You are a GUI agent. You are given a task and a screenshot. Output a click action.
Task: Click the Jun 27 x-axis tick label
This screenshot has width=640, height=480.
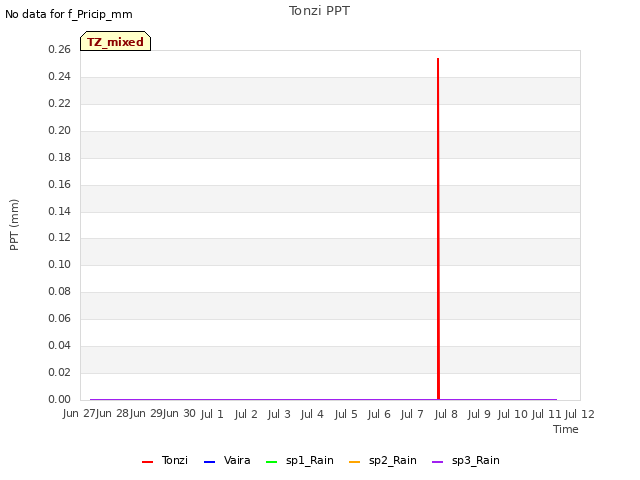79,413
